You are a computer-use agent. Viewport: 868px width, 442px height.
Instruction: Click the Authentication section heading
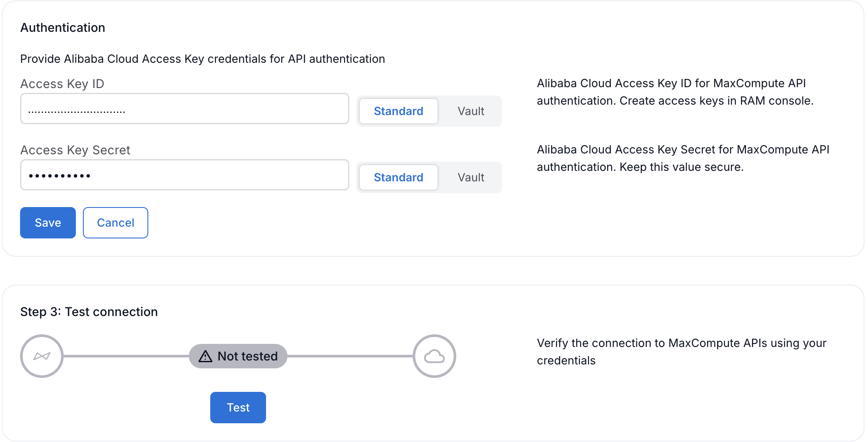click(63, 27)
